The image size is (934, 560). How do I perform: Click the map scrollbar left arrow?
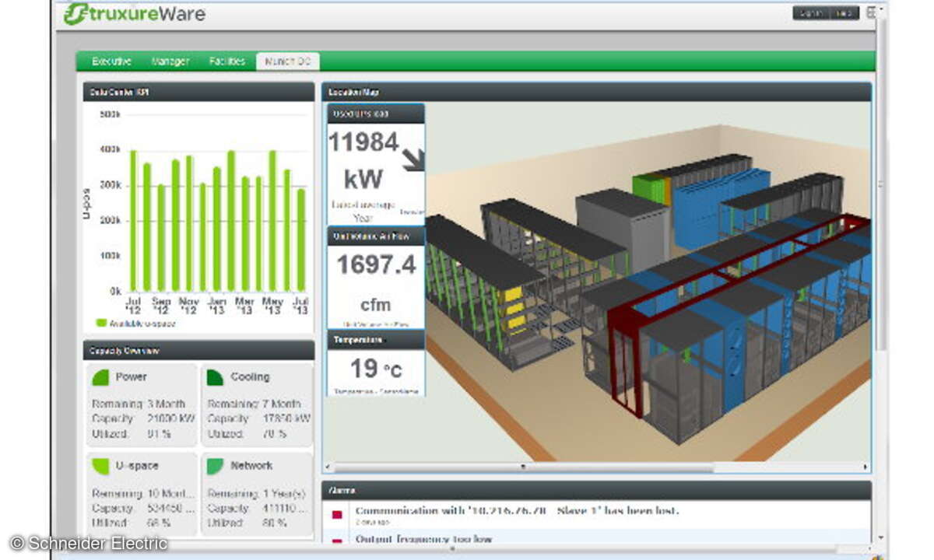tap(328, 467)
